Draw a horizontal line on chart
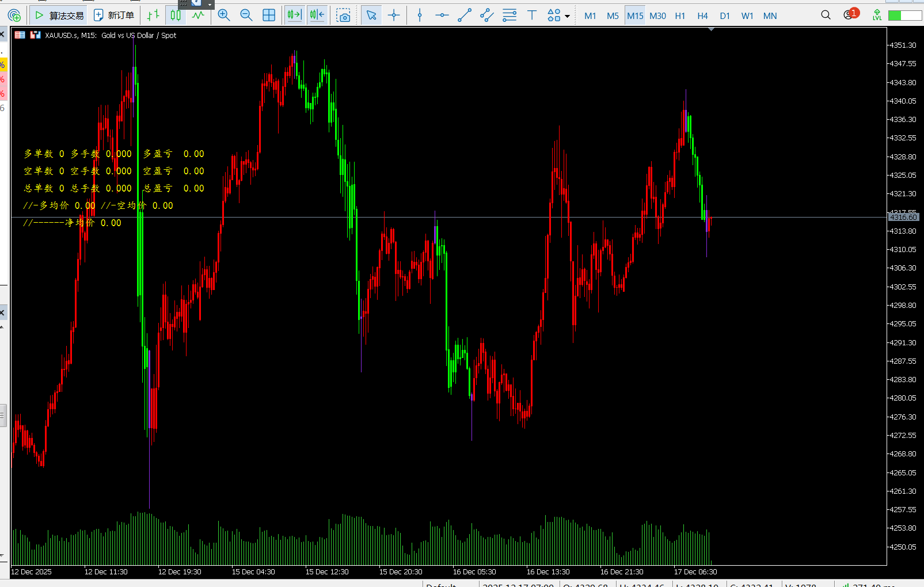Screen dimensions: 924x587 [x=442, y=16]
